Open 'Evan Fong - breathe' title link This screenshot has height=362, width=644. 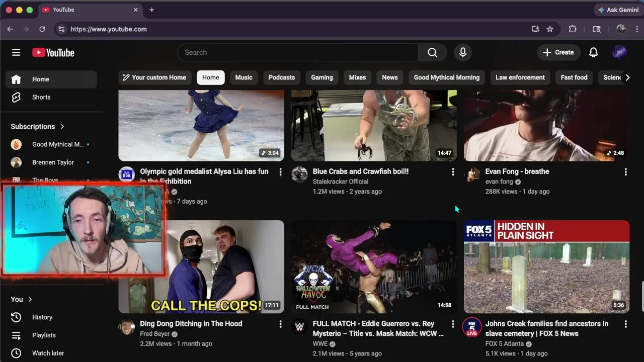coord(517,171)
